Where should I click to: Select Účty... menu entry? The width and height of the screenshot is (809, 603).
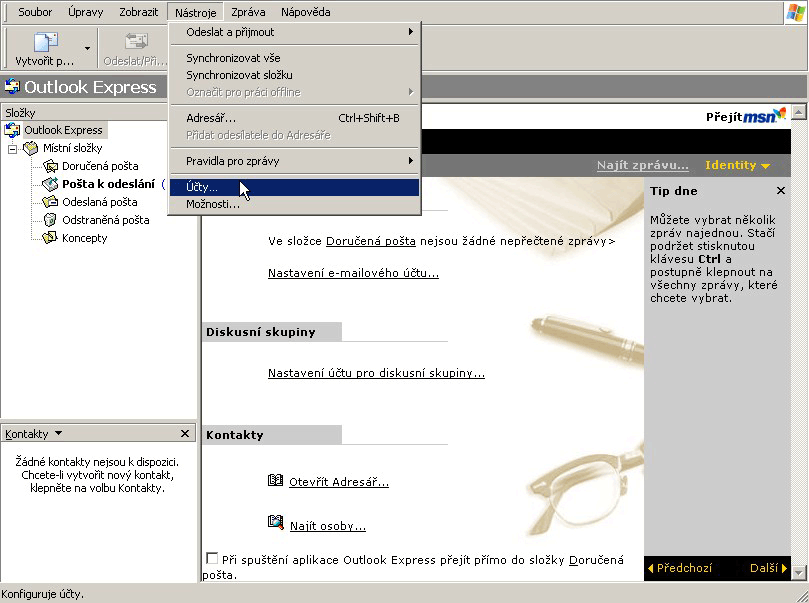tap(294, 187)
